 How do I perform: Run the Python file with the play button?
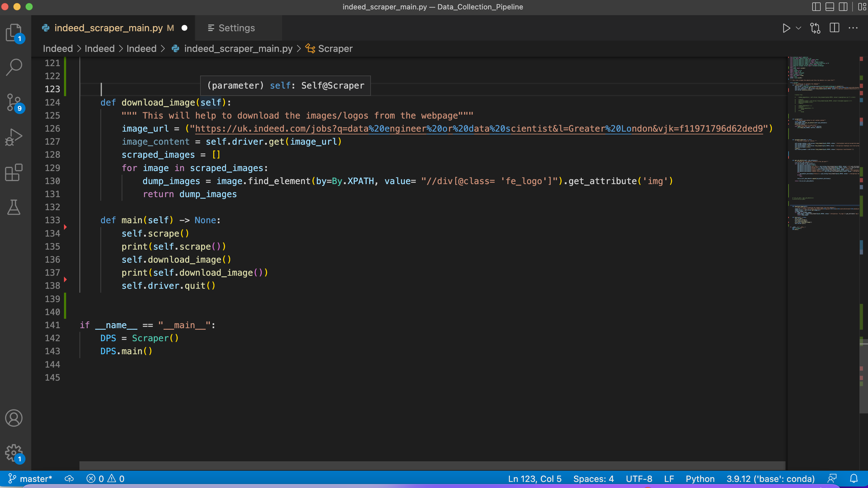tap(786, 28)
